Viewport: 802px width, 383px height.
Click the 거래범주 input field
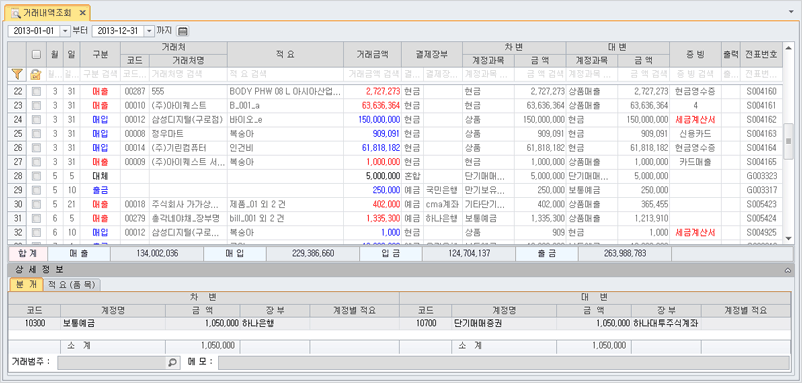point(113,363)
